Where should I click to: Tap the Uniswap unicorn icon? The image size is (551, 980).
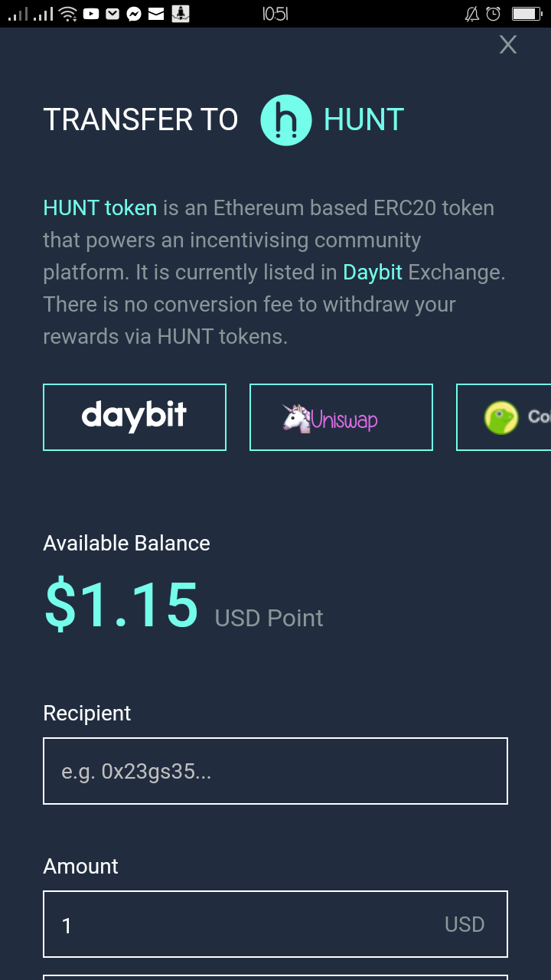coord(296,418)
